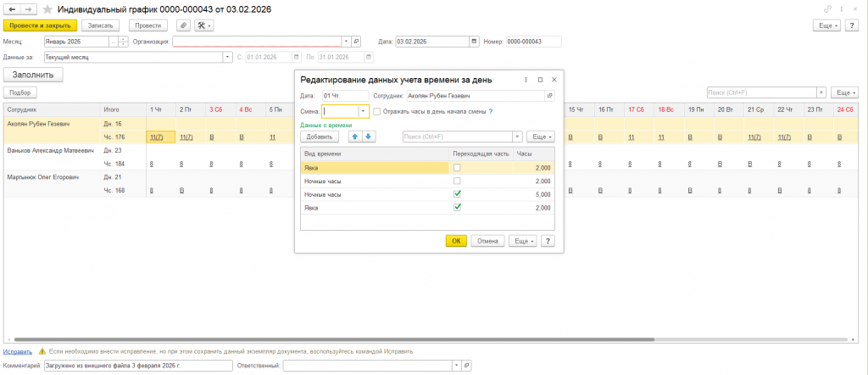
Task: Confirm the dialog with OK
Action: 456,241
